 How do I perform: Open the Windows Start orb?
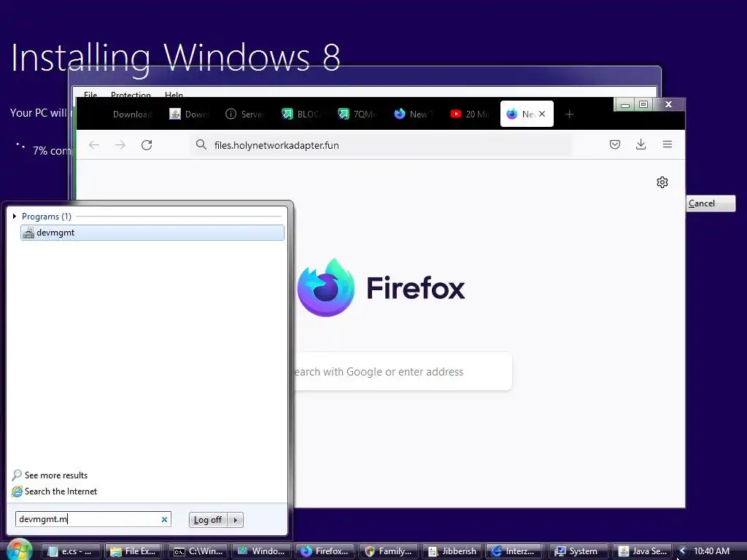20,550
